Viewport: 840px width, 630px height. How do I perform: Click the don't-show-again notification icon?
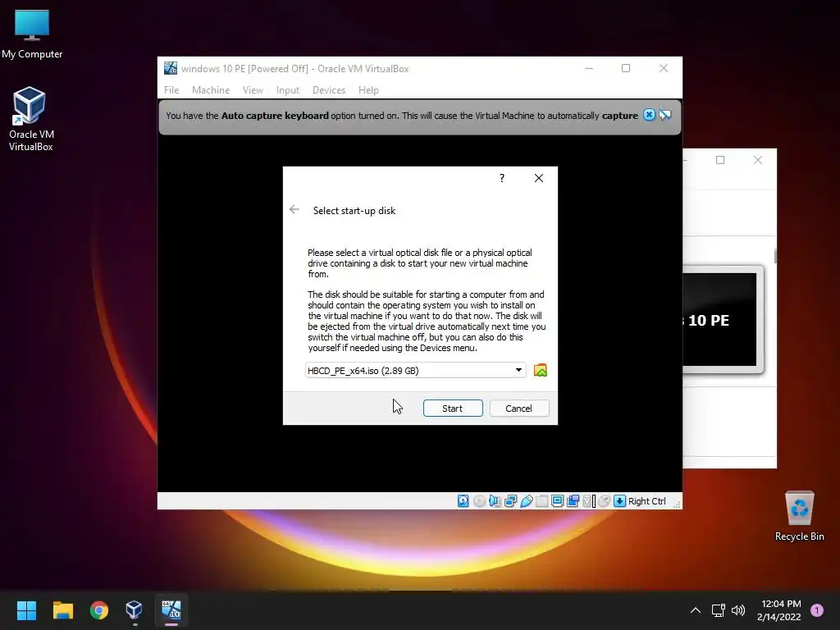664,115
